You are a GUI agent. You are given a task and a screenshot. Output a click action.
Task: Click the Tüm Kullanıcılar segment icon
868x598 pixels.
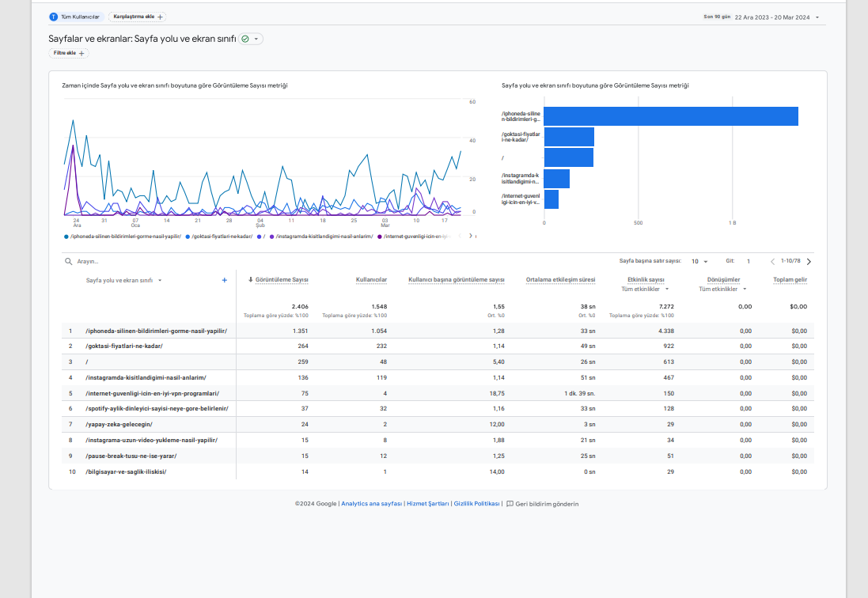[x=54, y=17]
